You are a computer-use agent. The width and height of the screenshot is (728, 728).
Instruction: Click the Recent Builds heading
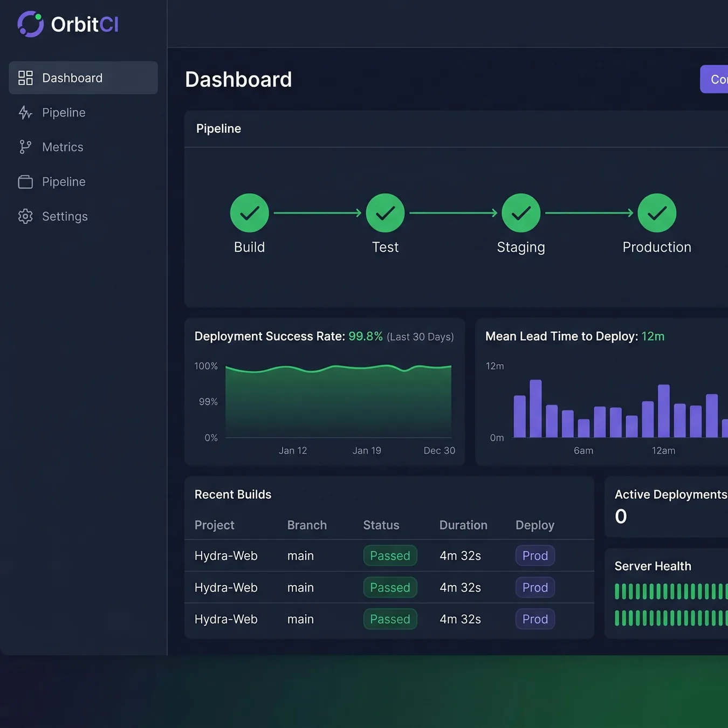(x=233, y=495)
